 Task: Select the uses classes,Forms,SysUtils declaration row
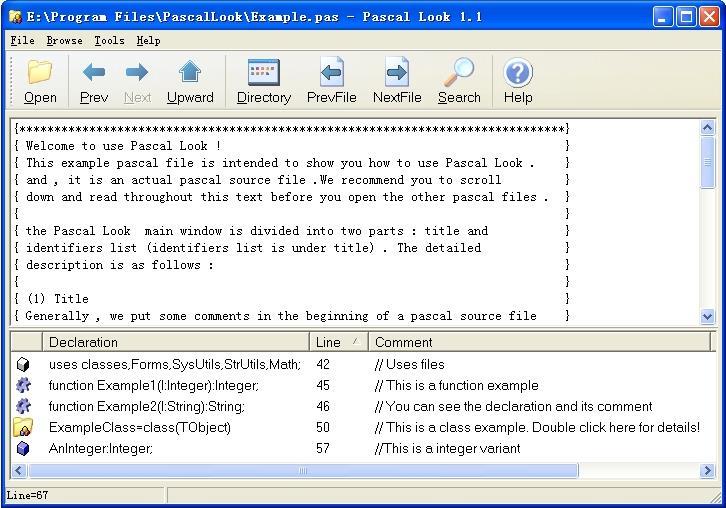pyautogui.click(x=175, y=364)
